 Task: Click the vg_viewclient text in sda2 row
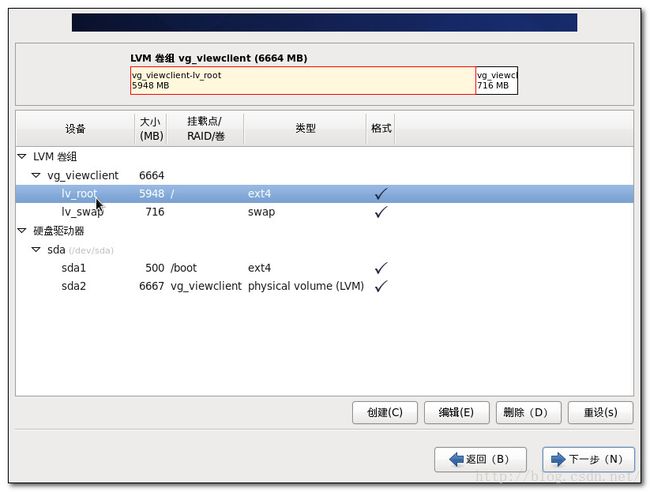click(206, 286)
